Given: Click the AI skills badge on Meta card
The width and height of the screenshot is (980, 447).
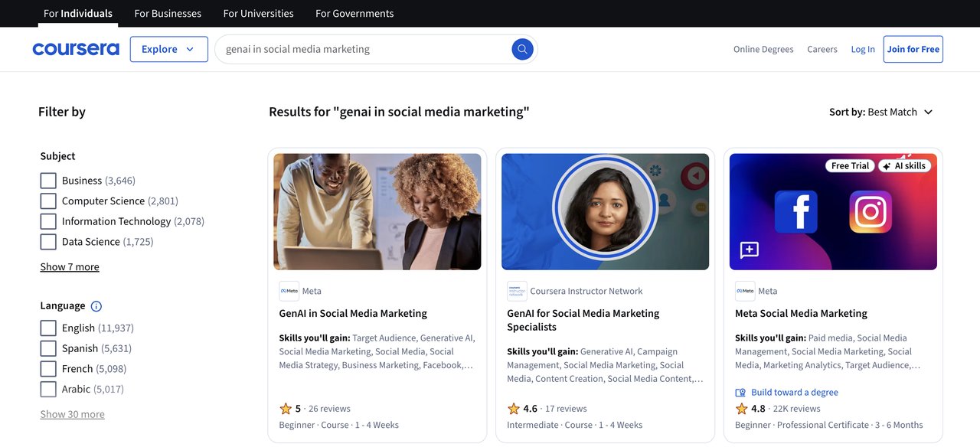Looking at the screenshot, I should [x=904, y=165].
